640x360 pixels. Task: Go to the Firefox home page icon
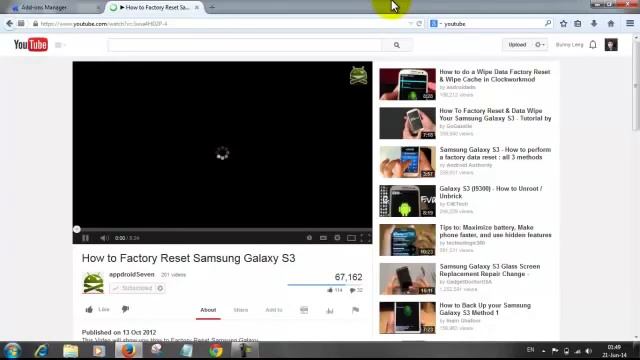pyautogui.click(x=611, y=24)
